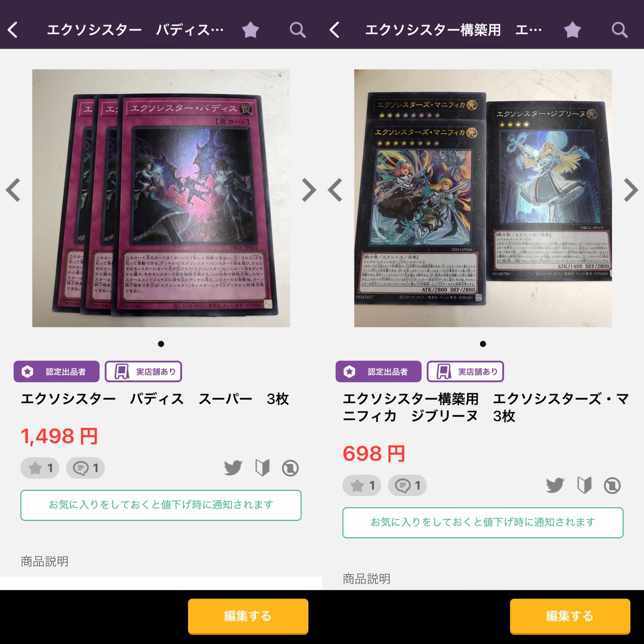Screen dimensions: 644x644
Task: Share the 1,498 yen listing on Twitter
Action: [x=233, y=468]
